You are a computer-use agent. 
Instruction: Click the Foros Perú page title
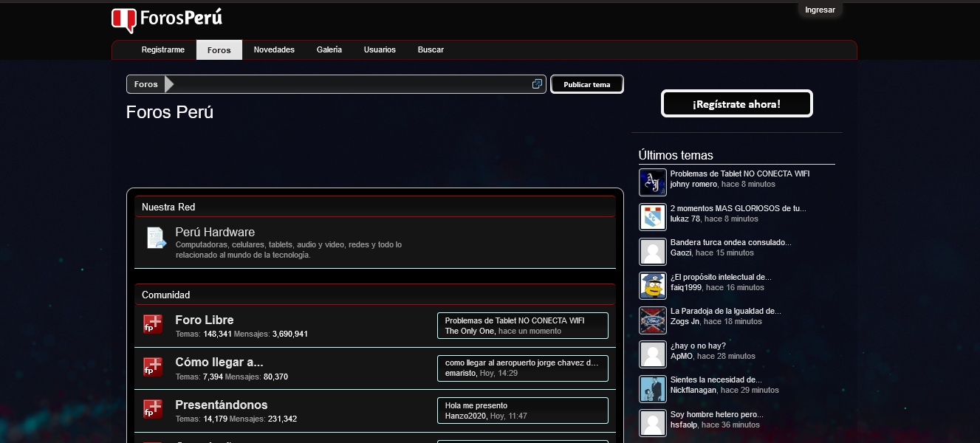[170, 112]
